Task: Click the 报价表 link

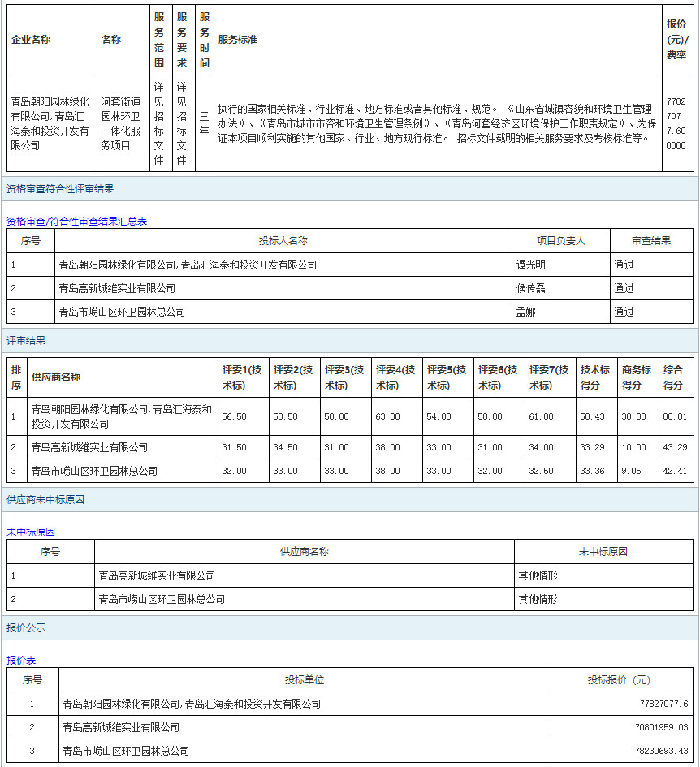Action: (21, 660)
